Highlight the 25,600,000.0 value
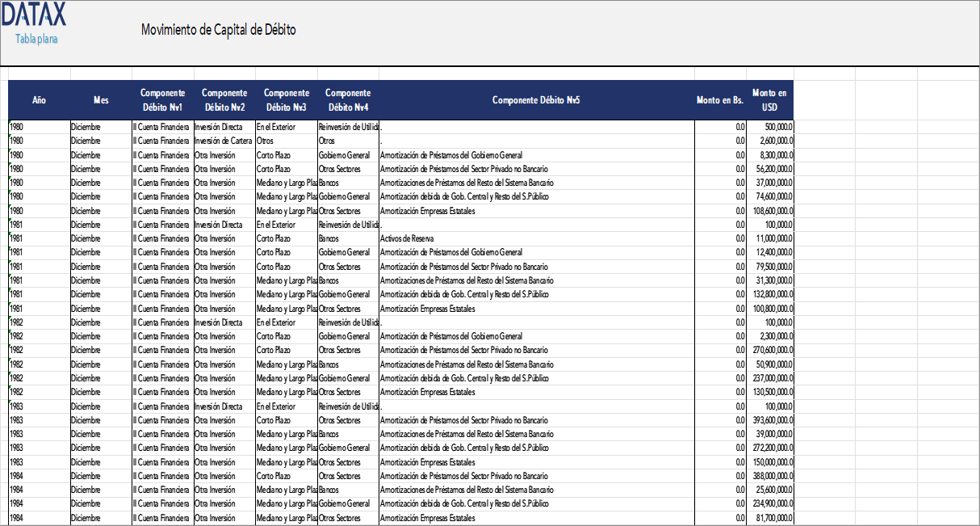Viewport: 980px width, 526px height. coord(770,490)
